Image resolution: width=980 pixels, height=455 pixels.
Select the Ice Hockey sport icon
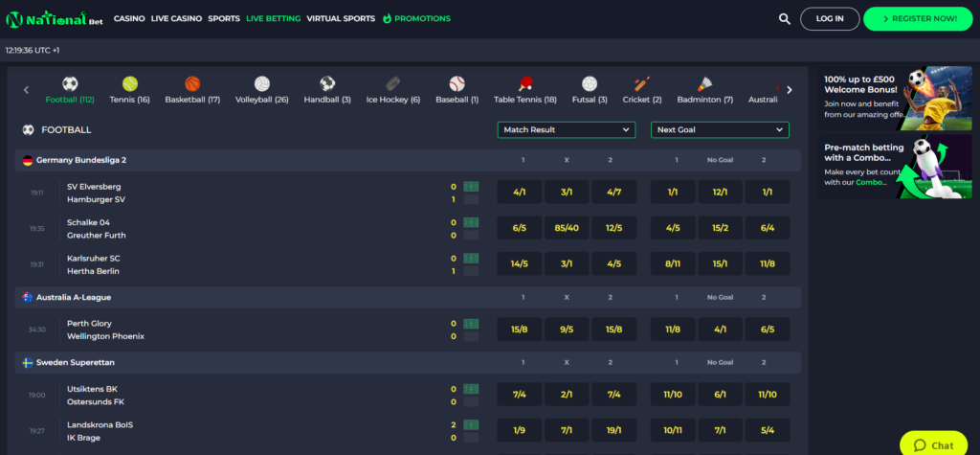click(x=393, y=84)
